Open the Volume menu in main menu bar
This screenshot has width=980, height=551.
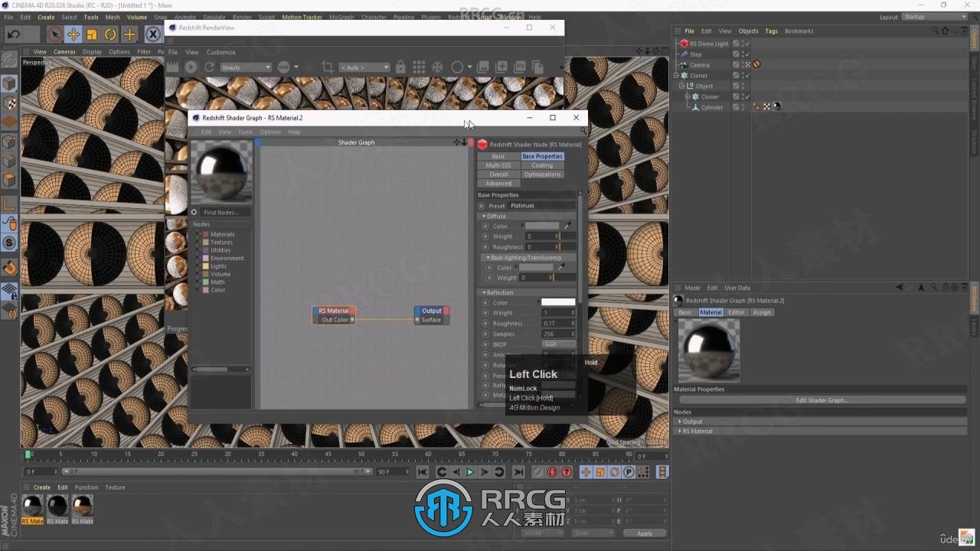(x=137, y=17)
